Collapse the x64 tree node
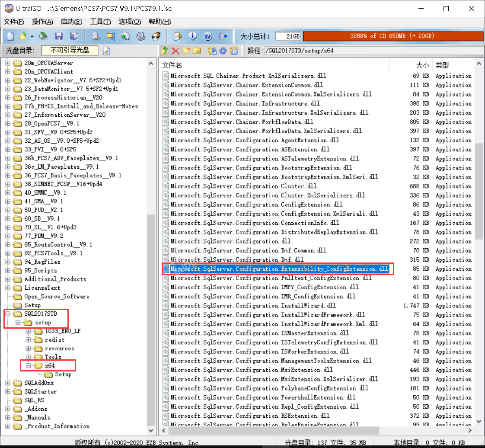The image size is (485, 448). [x=28, y=366]
